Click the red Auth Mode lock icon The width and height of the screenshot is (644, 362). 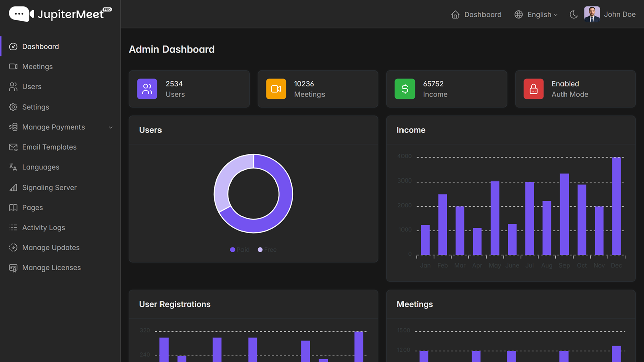click(x=533, y=89)
